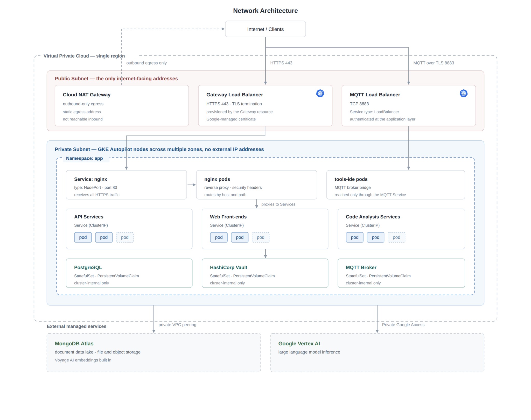Click 'HTTPS 443 · TLS termination' text
This screenshot has height=420, width=531.
coord(234,104)
